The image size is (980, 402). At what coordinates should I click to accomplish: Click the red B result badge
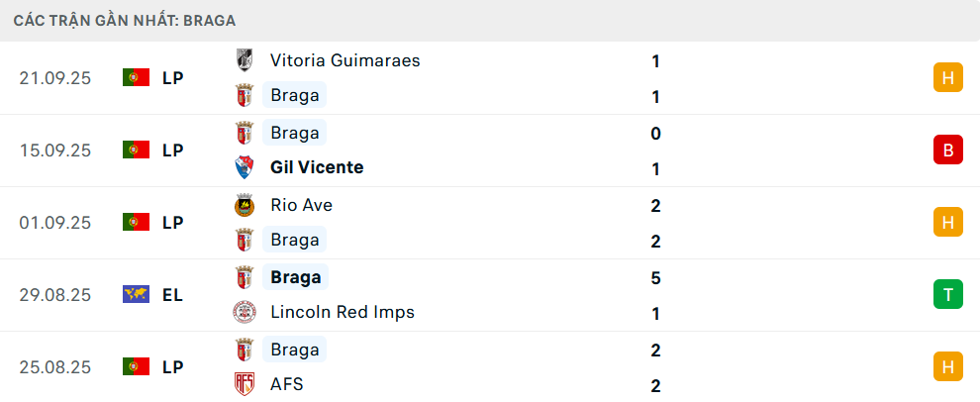(947, 150)
